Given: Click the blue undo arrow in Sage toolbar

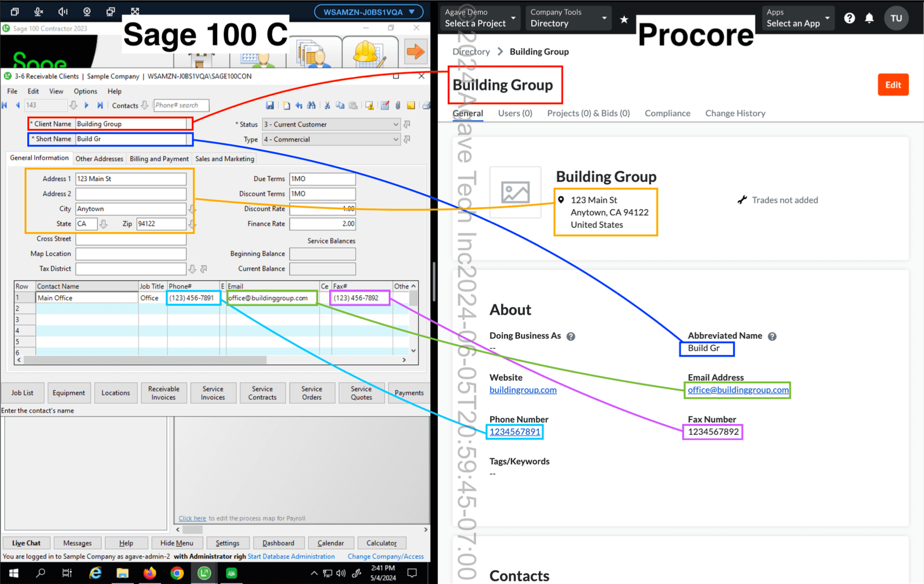Looking at the screenshot, I should (299, 105).
